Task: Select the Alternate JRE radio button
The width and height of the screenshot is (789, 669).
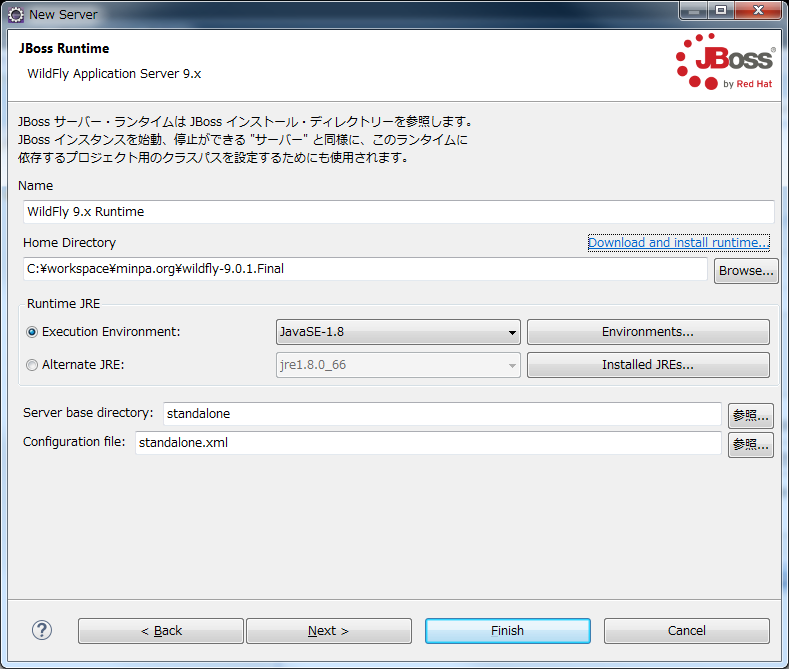Action: click(x=32, y=365)
